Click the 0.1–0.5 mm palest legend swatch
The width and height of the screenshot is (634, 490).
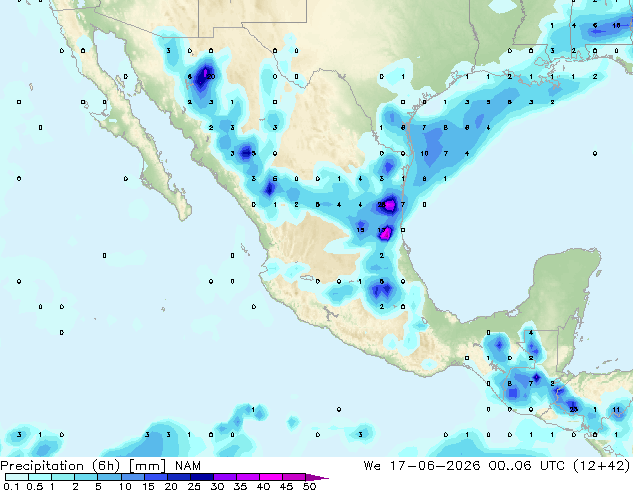(x=17, y=477)
